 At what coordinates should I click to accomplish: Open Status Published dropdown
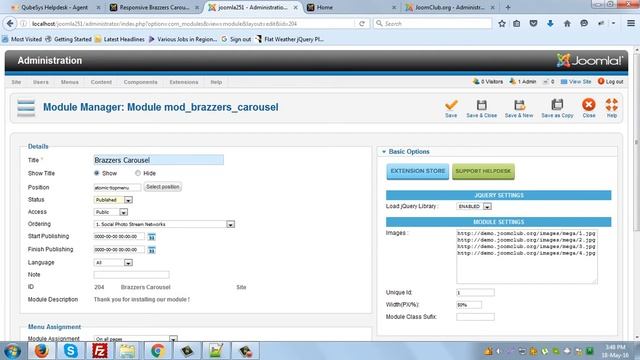point(113,200)
